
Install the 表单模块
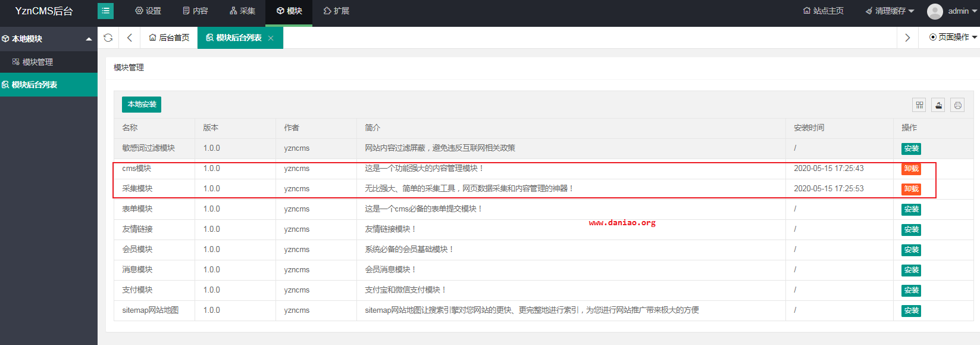click(x=911, y=209)
